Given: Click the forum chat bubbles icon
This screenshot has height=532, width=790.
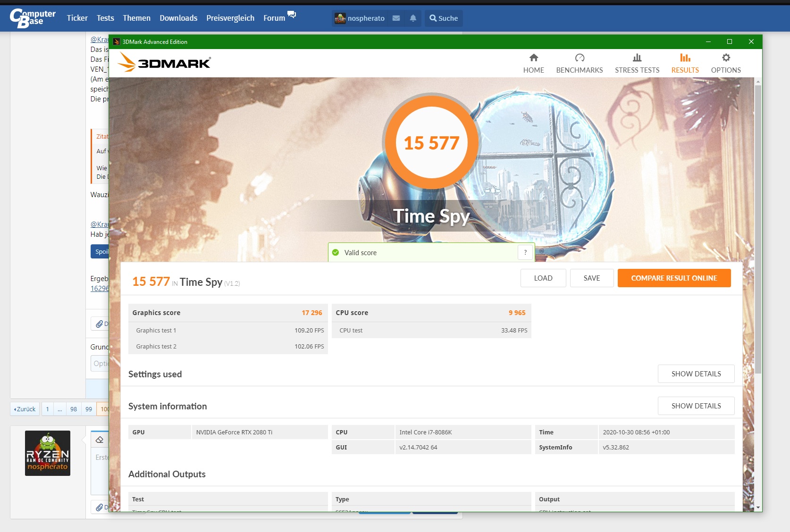Looking at the screenshot, I should tap(292, 15).
